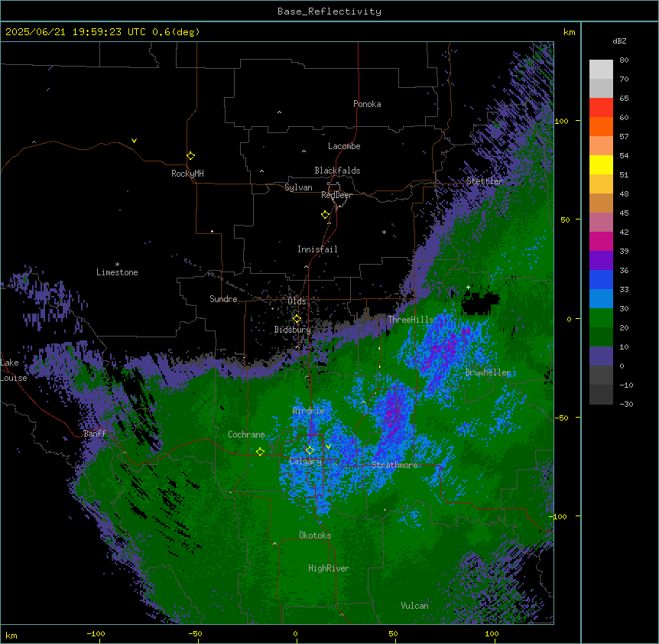This screenshot has width=659, height=644.
Task: Click the -50 tick label on the right axis
Action: (x=561, y=418)
